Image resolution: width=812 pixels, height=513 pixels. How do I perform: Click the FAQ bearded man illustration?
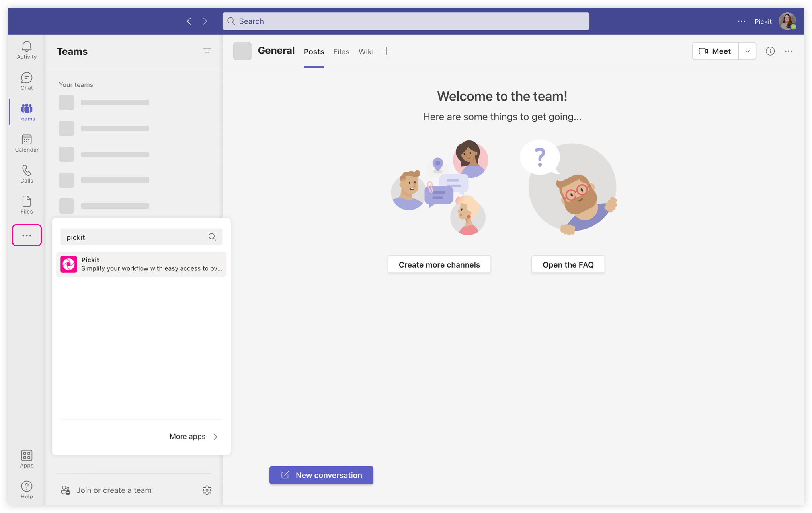coord(568,187)
